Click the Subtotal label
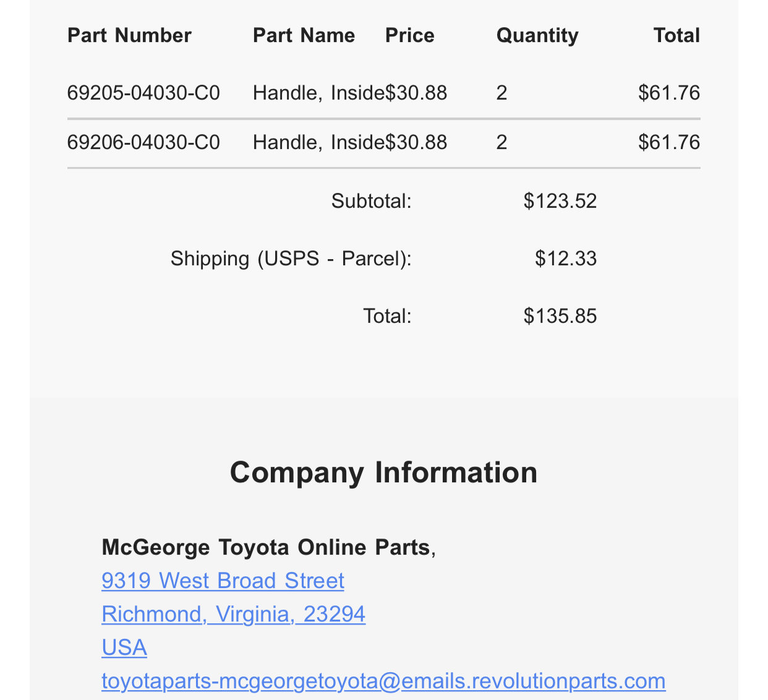 [x=371, y=201]
